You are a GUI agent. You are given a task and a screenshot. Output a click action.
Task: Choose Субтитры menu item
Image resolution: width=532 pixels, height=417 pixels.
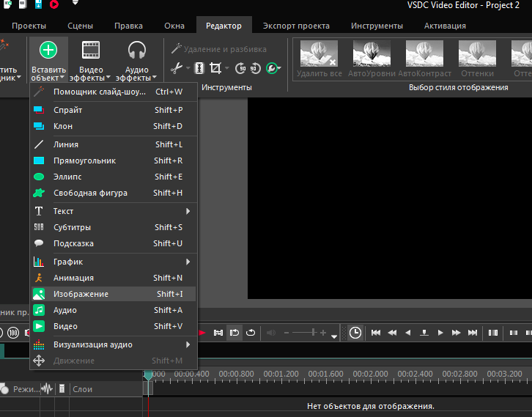pos(114,227)
